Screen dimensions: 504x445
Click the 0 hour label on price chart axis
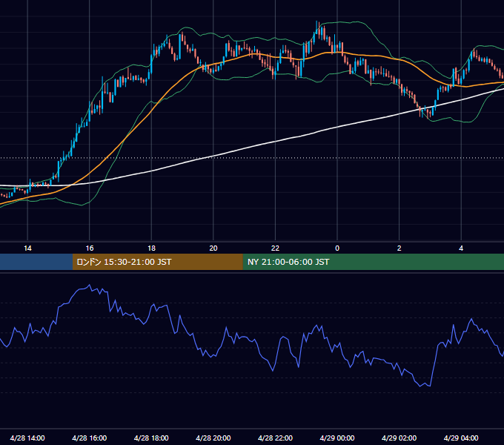pyautogui.click(x=337, y=248)
